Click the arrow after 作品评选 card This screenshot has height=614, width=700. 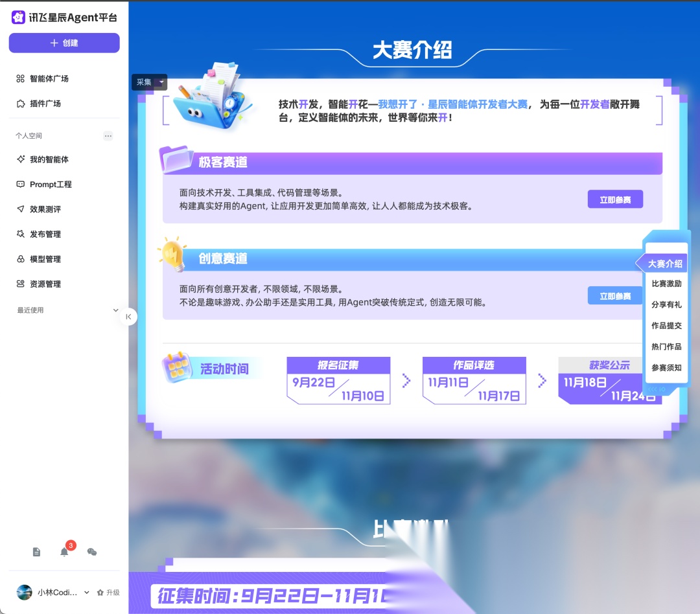pos(542,381)
